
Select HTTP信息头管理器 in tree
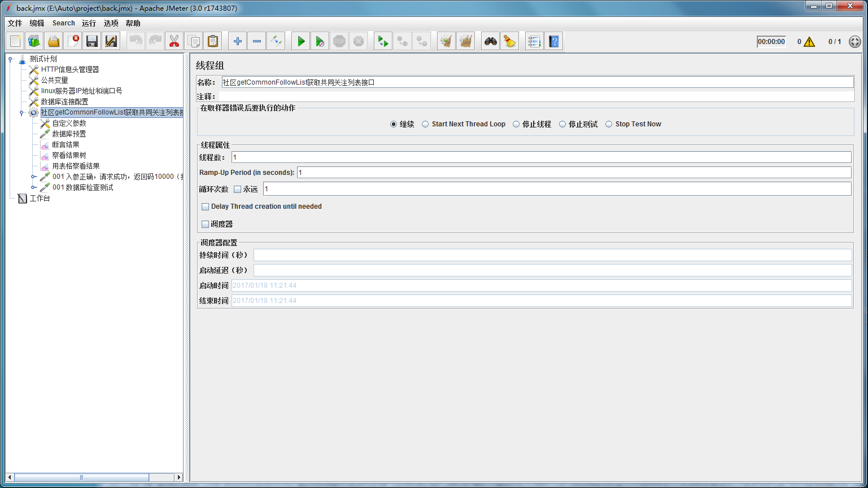(x=70, y=69)
